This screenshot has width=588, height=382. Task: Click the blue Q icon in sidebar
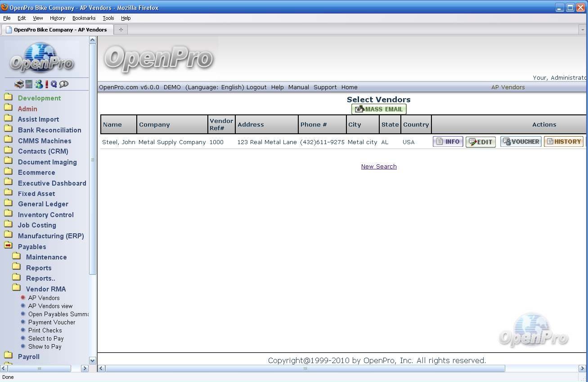[x=54, y=84]
